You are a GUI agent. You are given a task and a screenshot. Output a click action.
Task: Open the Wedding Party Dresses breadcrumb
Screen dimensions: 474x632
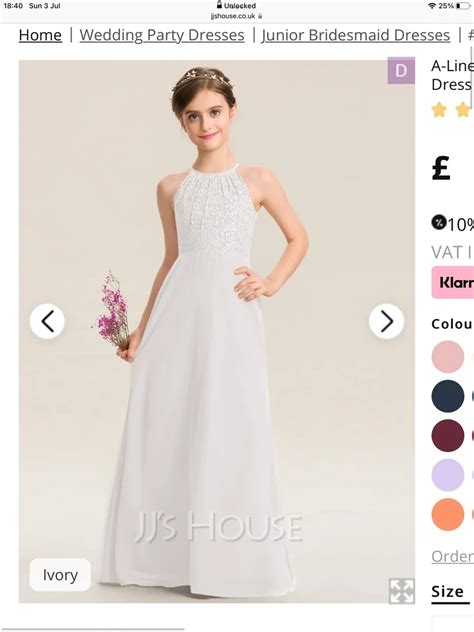(x=162, y=35)
